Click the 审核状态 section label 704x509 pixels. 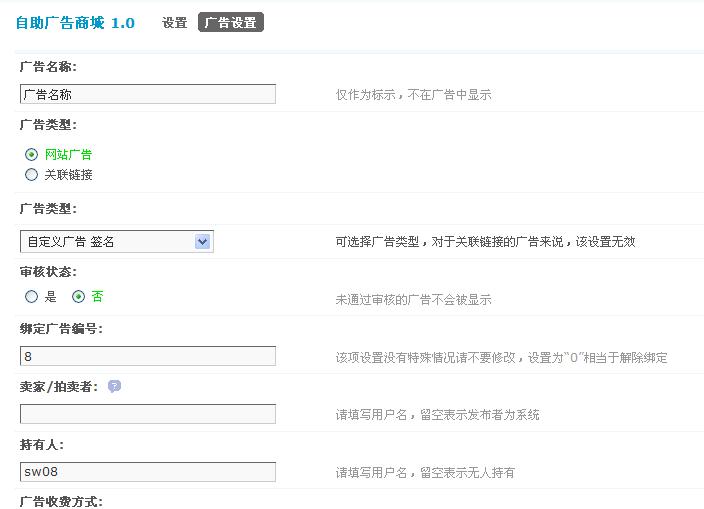point(48,271)
